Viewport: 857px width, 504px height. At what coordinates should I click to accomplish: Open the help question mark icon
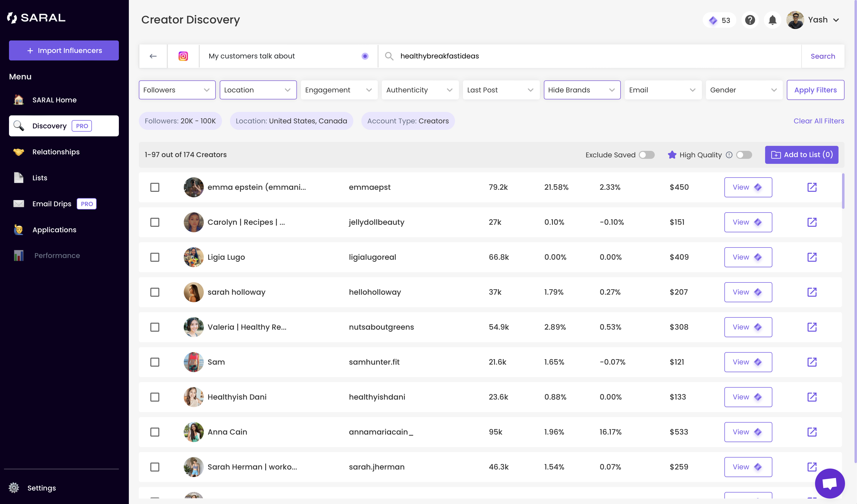(750, 20)
